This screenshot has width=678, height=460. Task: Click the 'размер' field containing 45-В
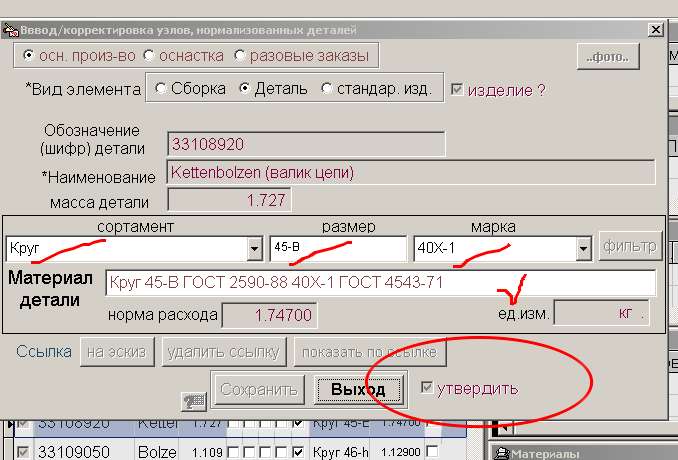click(337, 247)
